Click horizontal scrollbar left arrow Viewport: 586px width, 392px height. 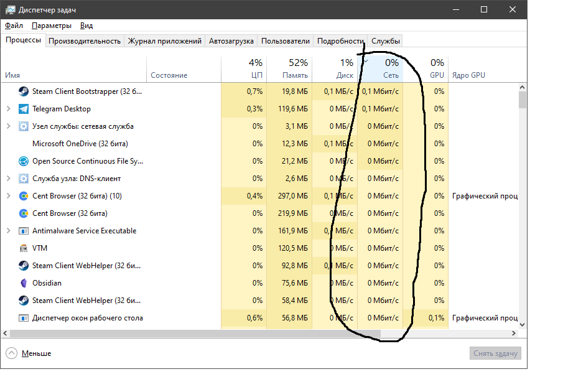point(5,333)
